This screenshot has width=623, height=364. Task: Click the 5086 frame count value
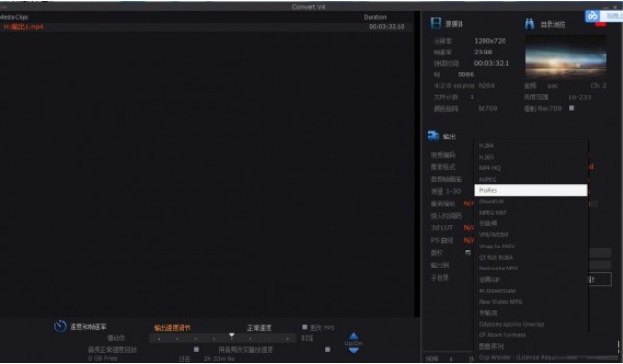[x=465, y=75]
